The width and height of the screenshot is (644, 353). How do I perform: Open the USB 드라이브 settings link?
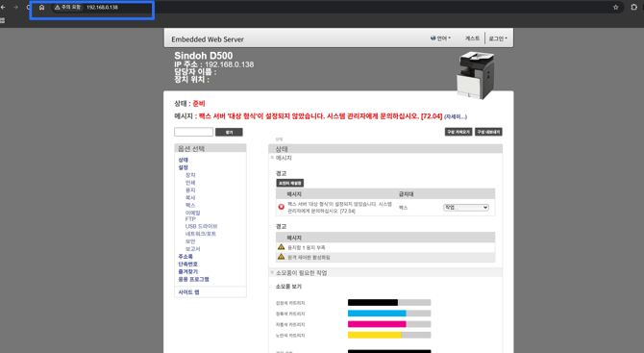[x=201, y=226]
